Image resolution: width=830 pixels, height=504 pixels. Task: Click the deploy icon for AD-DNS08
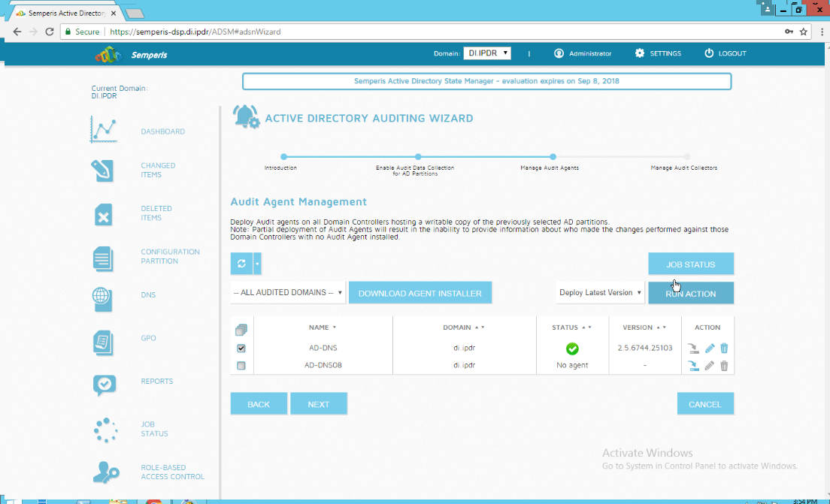[692, 366]
